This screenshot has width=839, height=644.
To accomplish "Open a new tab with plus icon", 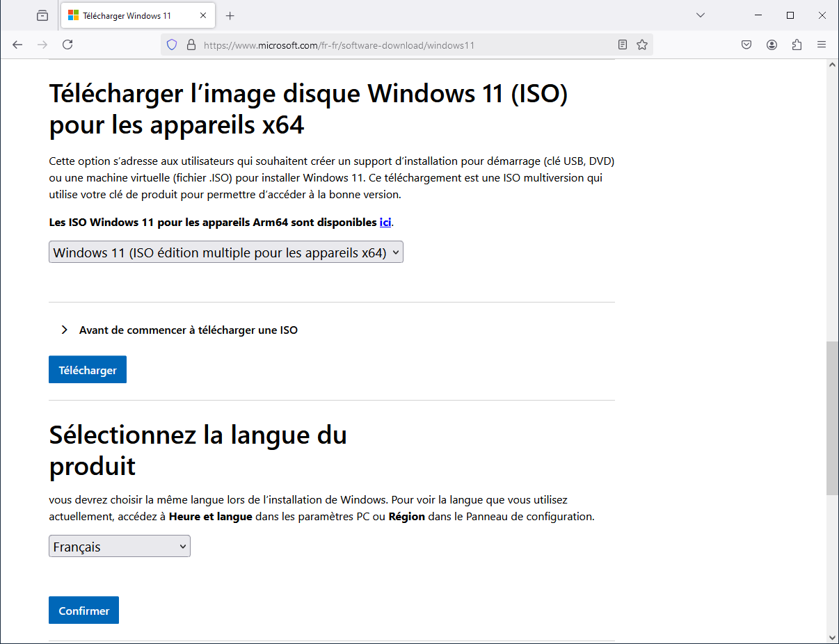I will click(230, 15).
